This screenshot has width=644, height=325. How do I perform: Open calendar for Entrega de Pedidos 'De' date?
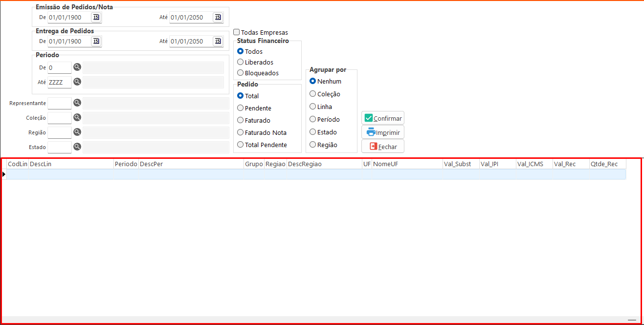(x=96, y=42)
